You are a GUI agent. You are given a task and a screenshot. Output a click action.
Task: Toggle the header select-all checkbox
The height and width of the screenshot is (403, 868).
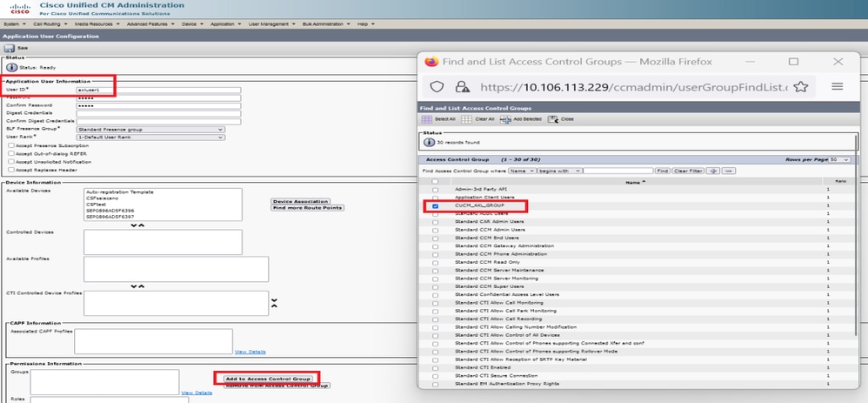pos(435,181)
